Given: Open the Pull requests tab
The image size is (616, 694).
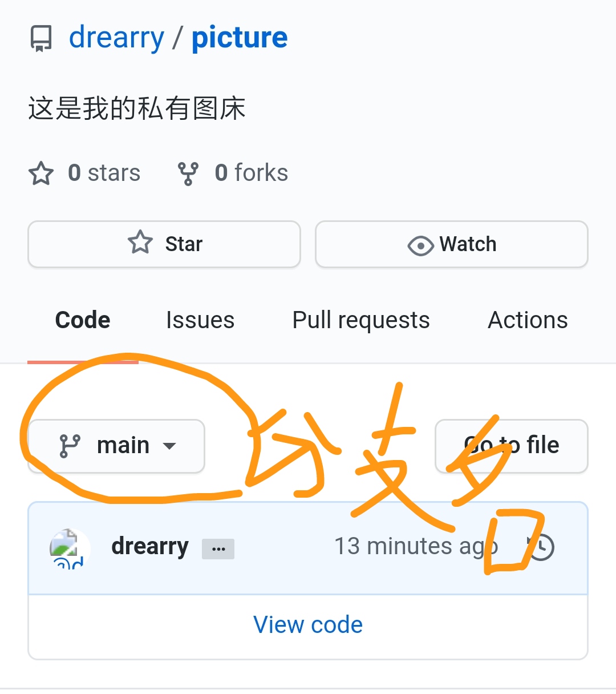Looking at the screenshot, I should tap(361, 321).
